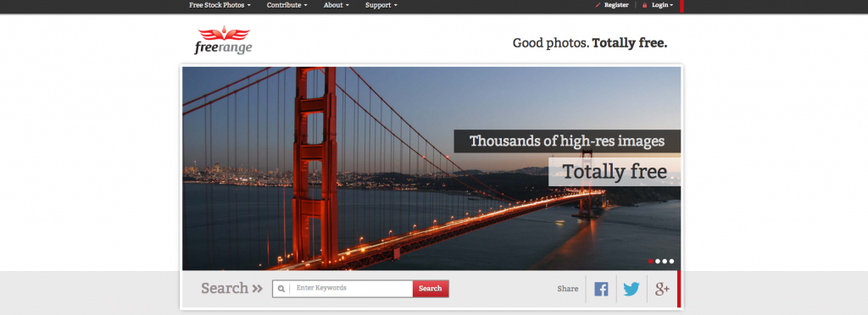This screenshot has width=868, height=315.
Task: Click the Search double-chevron label
Action: (x=231, y=288)
